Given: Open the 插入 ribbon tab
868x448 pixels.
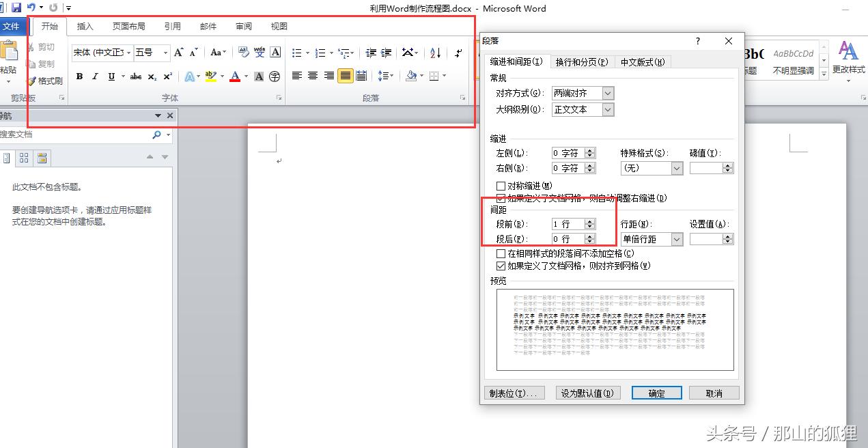Looking at the screenshot, I should pyautogui.click(x=85, y=27).
